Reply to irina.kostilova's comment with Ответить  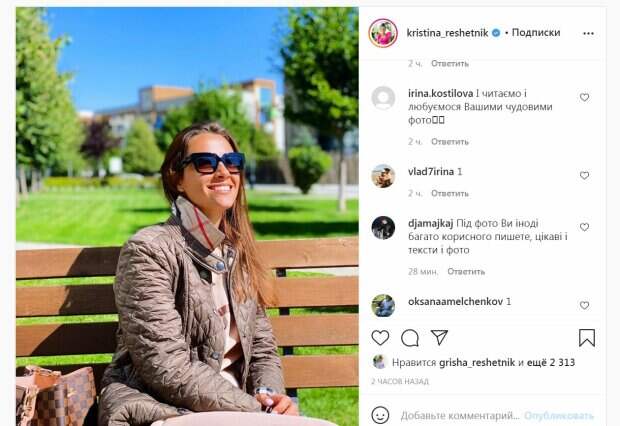[x=450, y=142]
